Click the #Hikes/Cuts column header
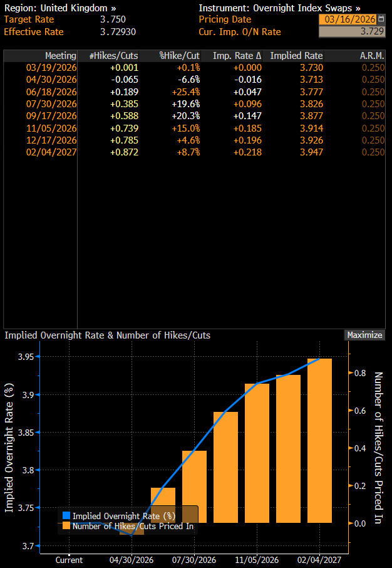Viewport: 392px width, 568px height. [113, 56]
